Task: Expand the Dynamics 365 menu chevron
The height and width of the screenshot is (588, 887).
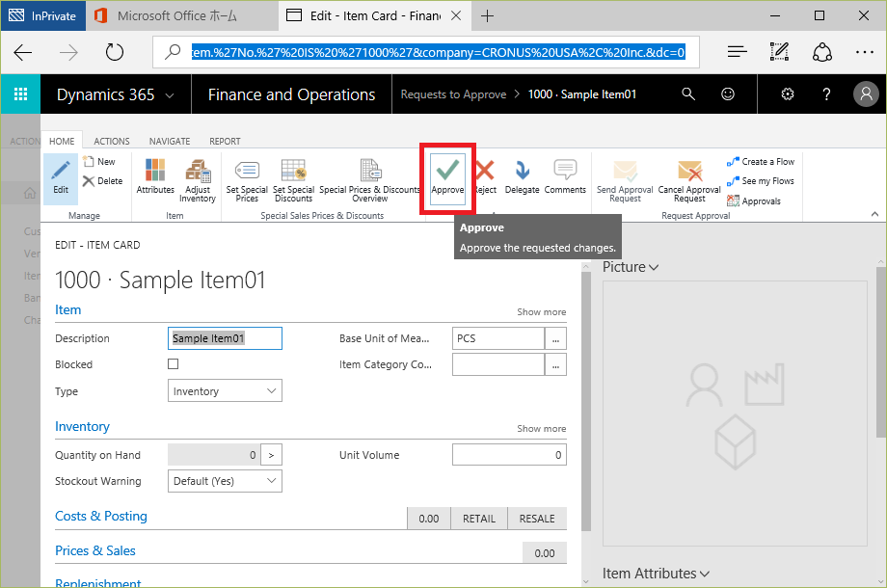Action: coord(169,95)
